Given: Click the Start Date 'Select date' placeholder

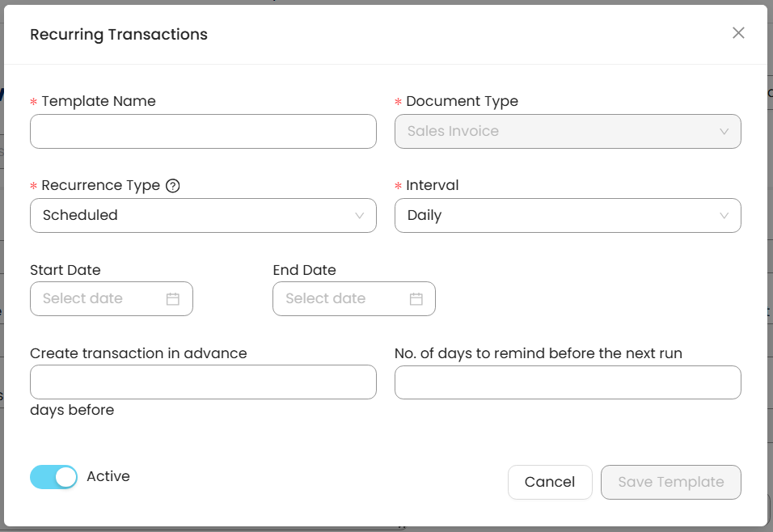Looking at the screenshot, I should [83, 299].
